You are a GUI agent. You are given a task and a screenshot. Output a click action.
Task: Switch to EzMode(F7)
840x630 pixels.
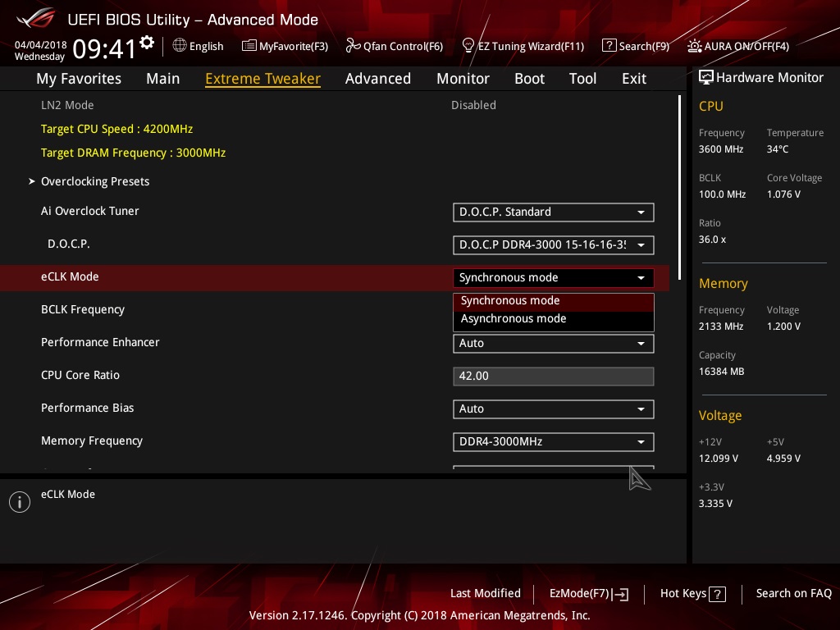[589, 594]
